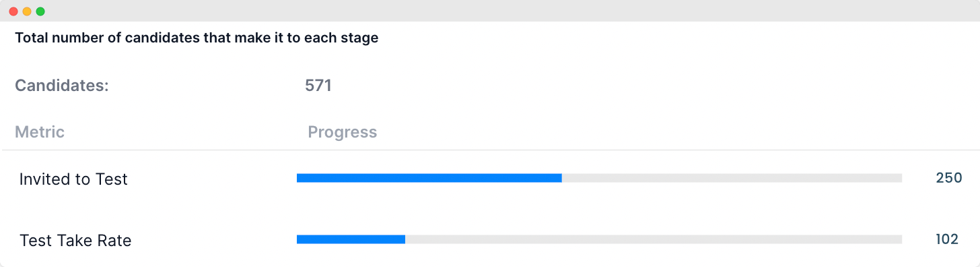
Task: Click the candidates count value 571
Action: click(x=318, y=86)
